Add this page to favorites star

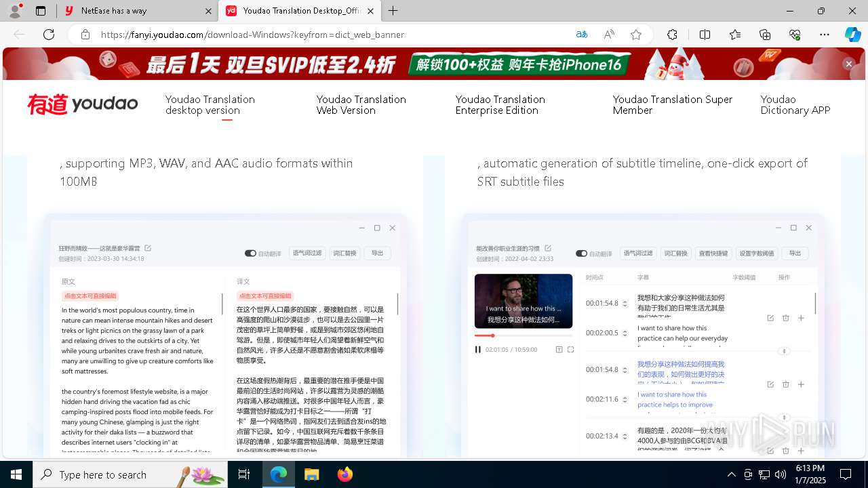pos(636,35)
